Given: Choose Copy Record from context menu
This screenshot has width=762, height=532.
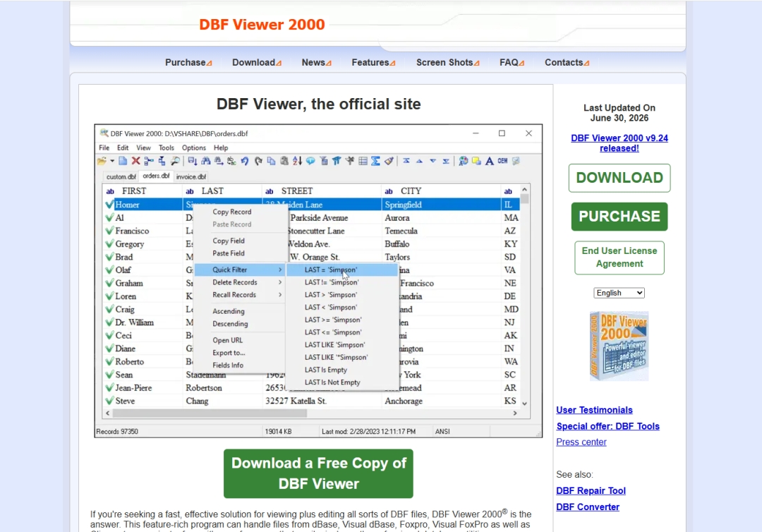Looking at the screenshot, I should click(232, 212).
